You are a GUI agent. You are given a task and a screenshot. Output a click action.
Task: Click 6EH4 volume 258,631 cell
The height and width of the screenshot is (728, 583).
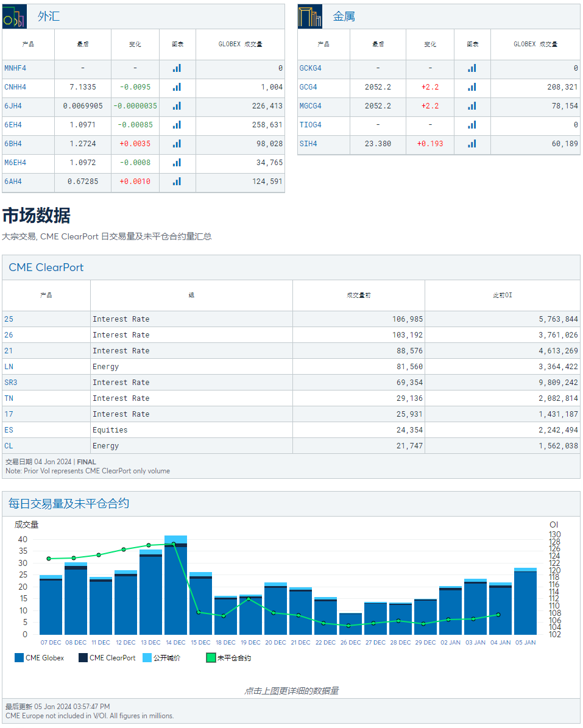241,125
